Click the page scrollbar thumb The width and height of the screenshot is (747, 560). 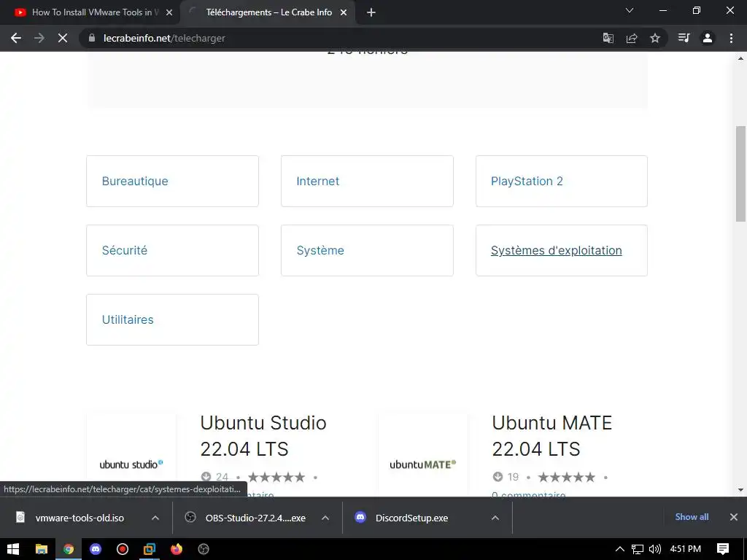pos(741,174)
